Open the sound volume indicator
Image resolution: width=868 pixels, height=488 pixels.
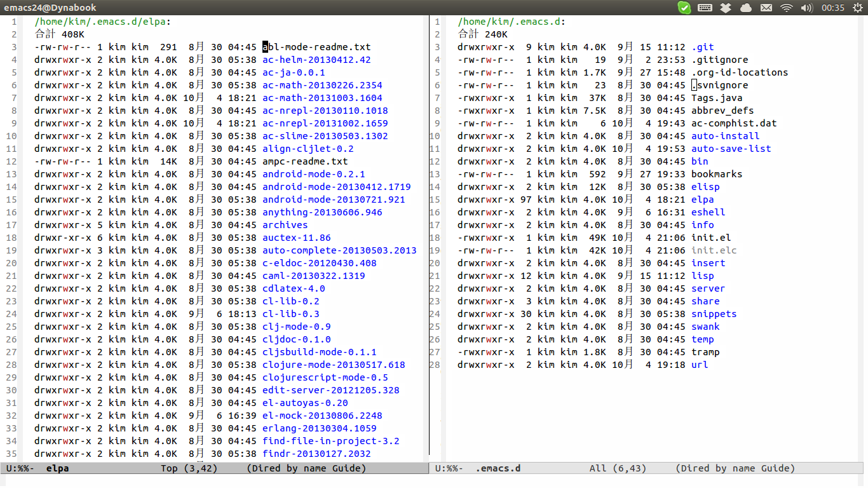point(807,8)
